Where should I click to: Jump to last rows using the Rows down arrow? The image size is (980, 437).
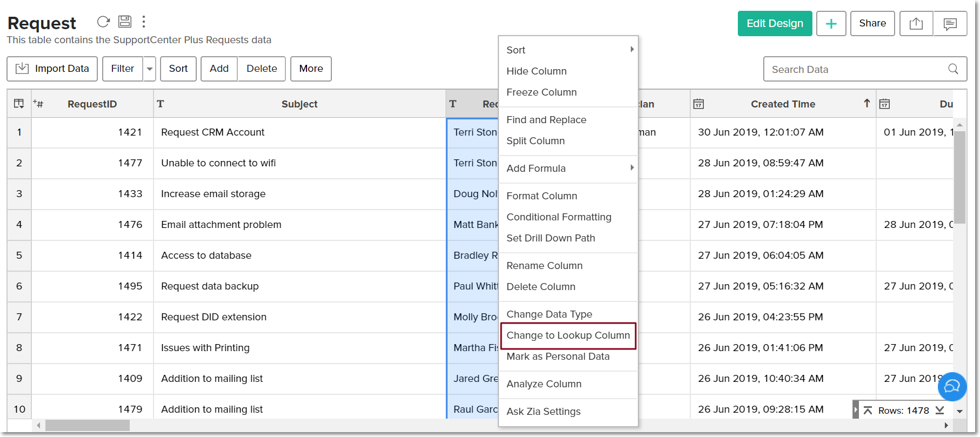(x=940, y=411)
